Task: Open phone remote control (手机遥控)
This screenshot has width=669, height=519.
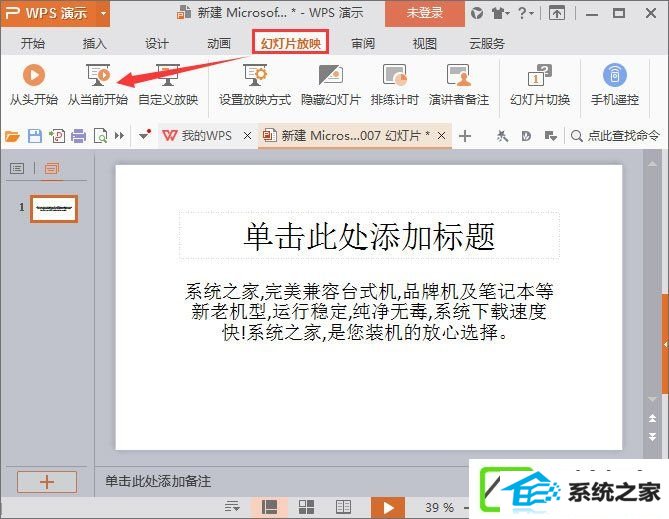Action: click(615, 85)
